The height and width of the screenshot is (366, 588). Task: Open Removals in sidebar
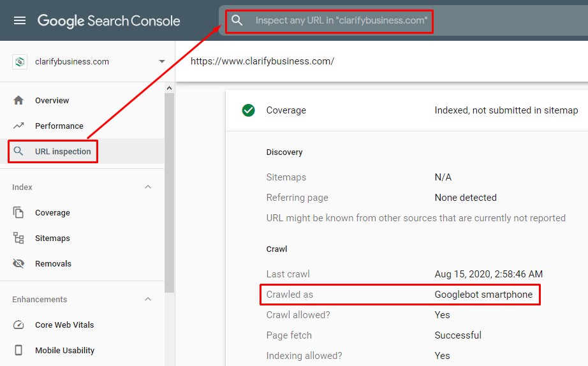tap(53, 263)
